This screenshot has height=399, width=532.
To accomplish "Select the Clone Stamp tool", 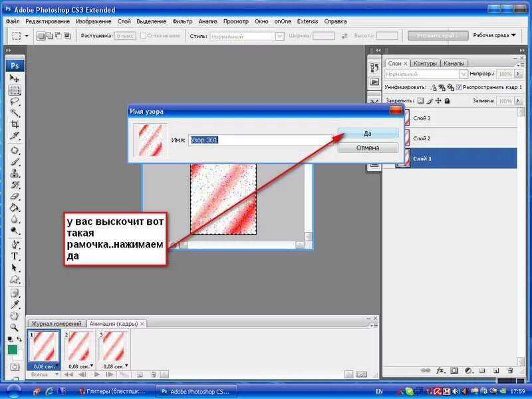I will point(14,174).
